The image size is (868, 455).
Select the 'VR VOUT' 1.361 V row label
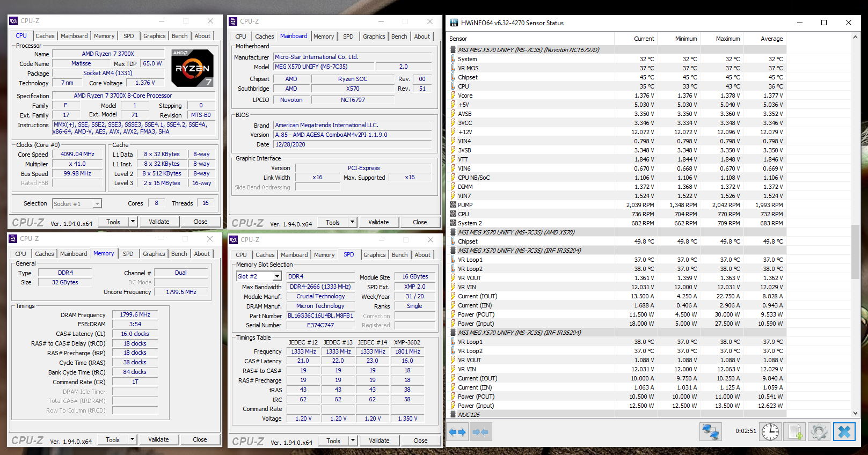469,278
